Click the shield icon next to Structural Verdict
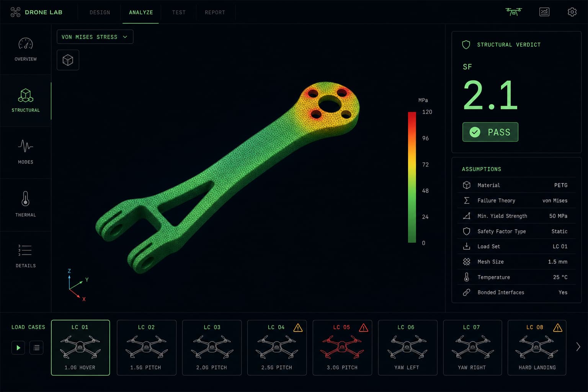Screen dimensions: 588x392 tap(466, 45)
